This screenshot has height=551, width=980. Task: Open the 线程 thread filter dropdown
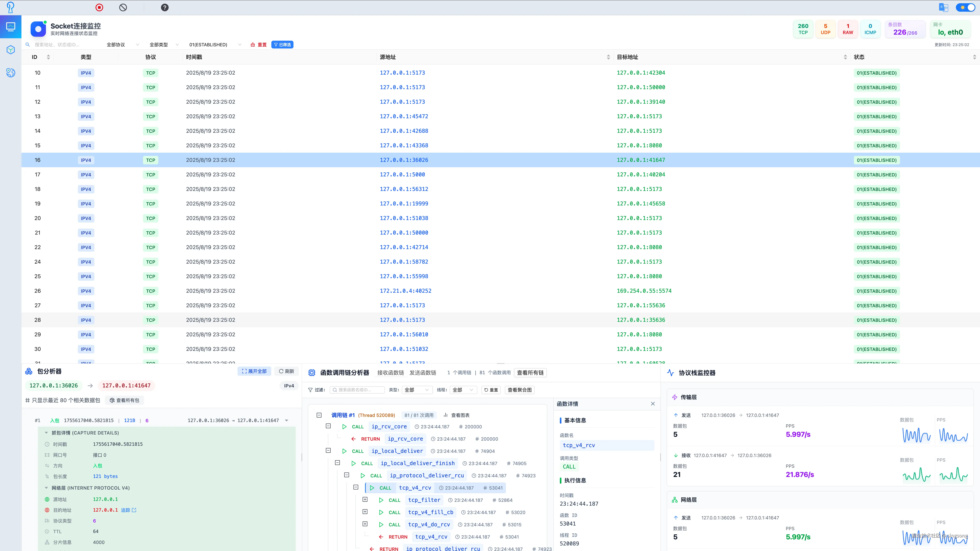pos(463,390)
